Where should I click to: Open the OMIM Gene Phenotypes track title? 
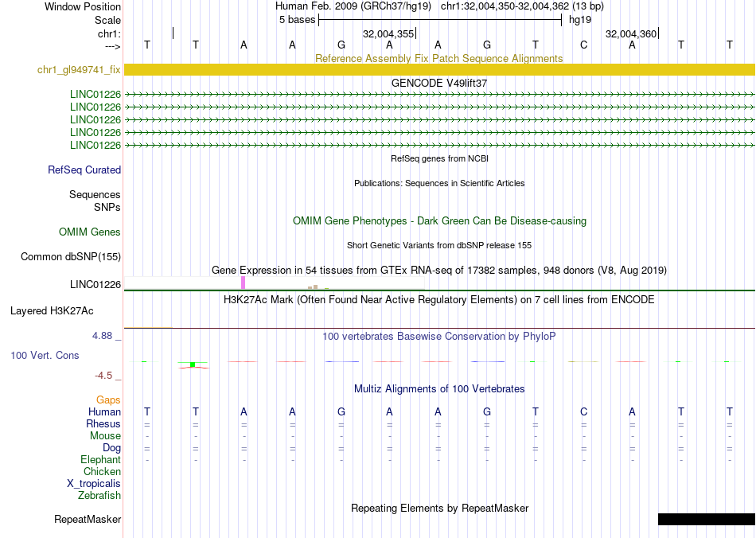point(439,220)
